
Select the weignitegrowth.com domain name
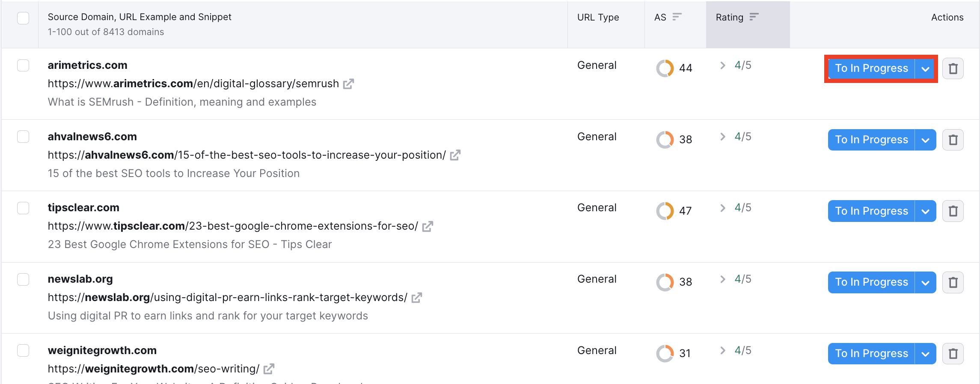coord(102,350)
